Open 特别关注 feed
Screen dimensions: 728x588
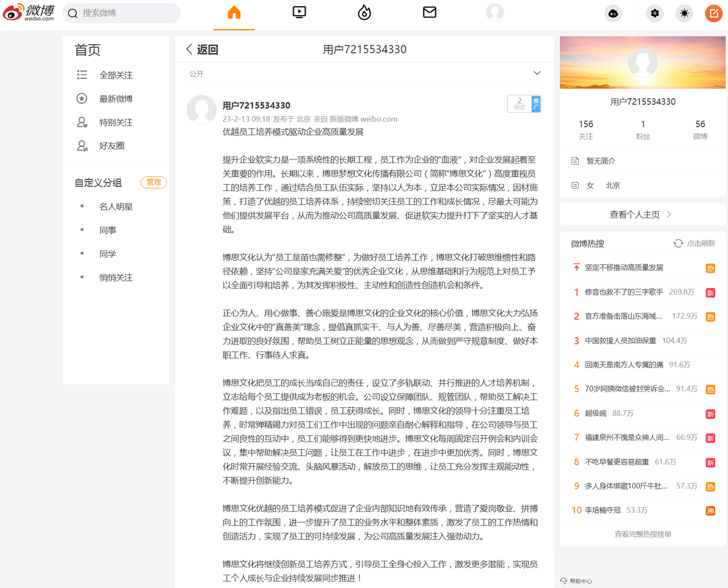click(115, 122)
